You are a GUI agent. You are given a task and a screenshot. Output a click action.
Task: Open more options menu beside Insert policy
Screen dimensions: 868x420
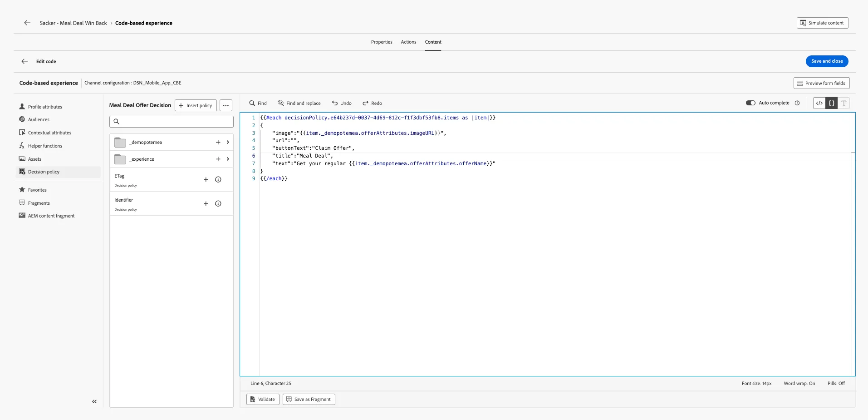[x=226, y=105]
